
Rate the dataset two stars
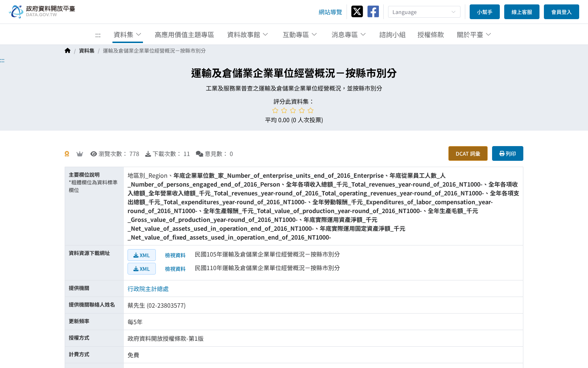(x=284, y=110)
